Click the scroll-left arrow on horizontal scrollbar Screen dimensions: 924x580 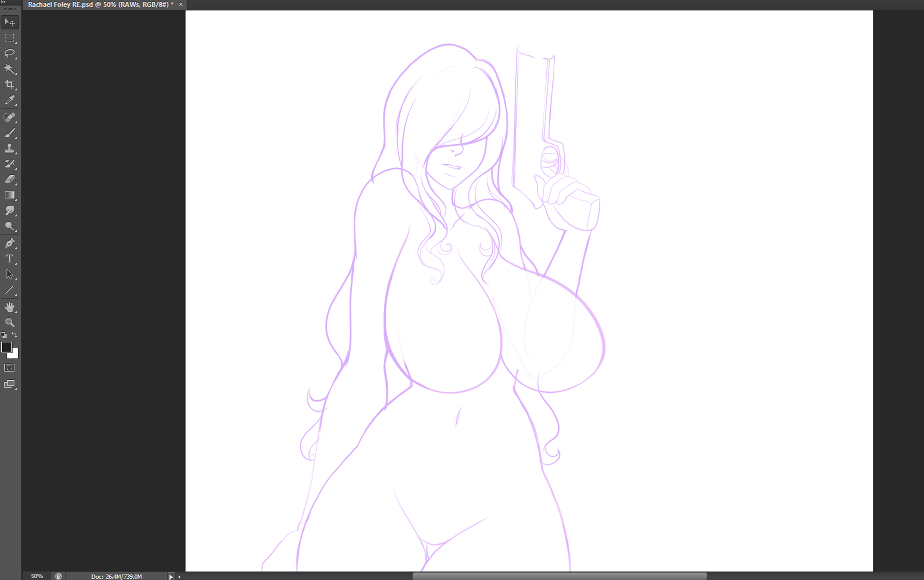point(179,577)
